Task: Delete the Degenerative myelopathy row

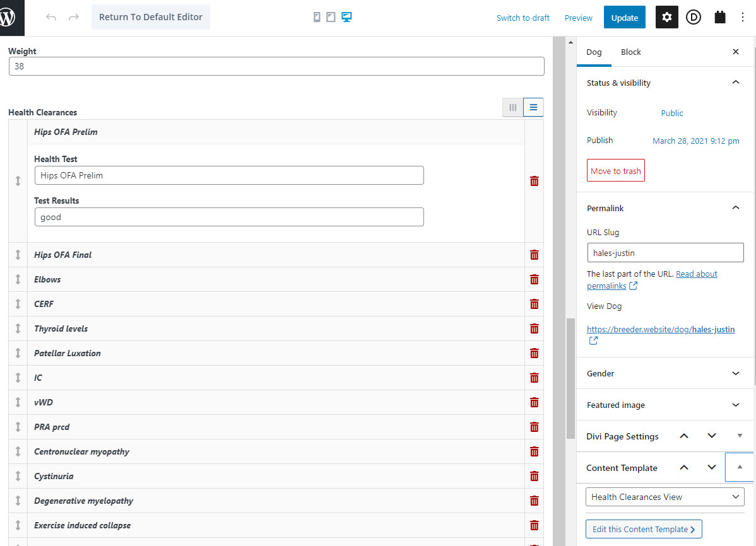Action: point(535,501)
